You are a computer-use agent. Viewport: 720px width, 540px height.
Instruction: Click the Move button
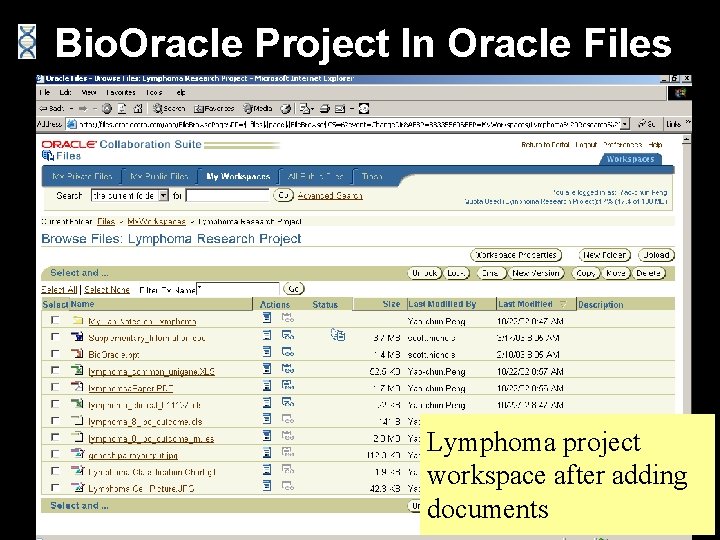pyautogui.click(x=616, y=273)
